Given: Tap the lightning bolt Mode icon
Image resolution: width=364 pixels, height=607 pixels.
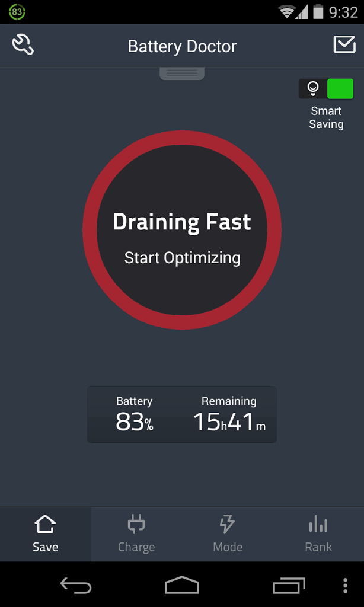Looking at the screenshot, I should (x=227, y=524).
